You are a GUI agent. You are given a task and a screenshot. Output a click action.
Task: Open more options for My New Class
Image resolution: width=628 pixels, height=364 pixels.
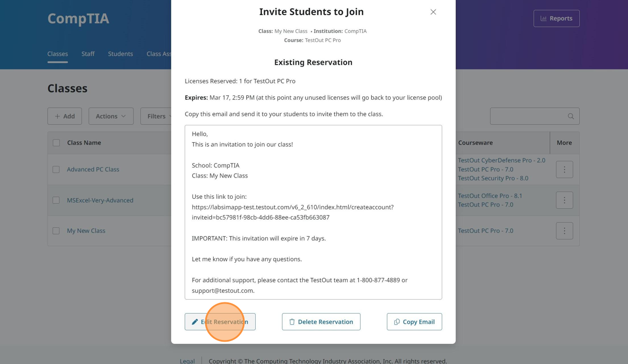click(x=564, y=231)
